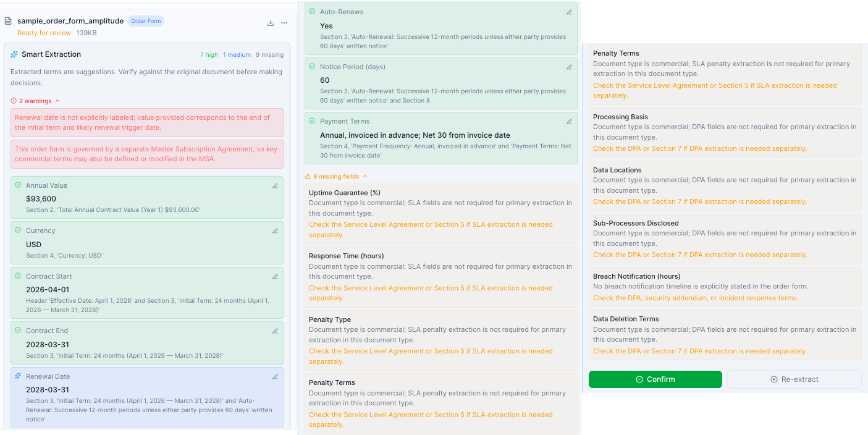Collapse the 9 missing fields list
868x435 pixels.
365,176
